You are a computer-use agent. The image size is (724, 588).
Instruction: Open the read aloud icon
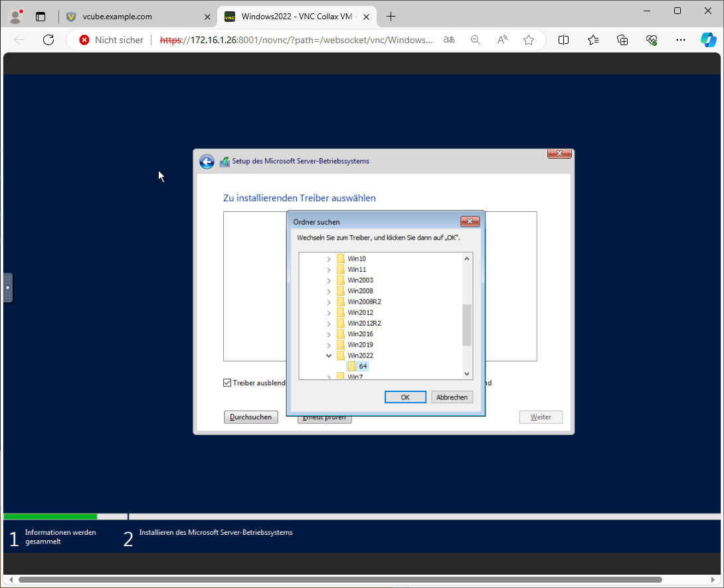tap(502, 40)
